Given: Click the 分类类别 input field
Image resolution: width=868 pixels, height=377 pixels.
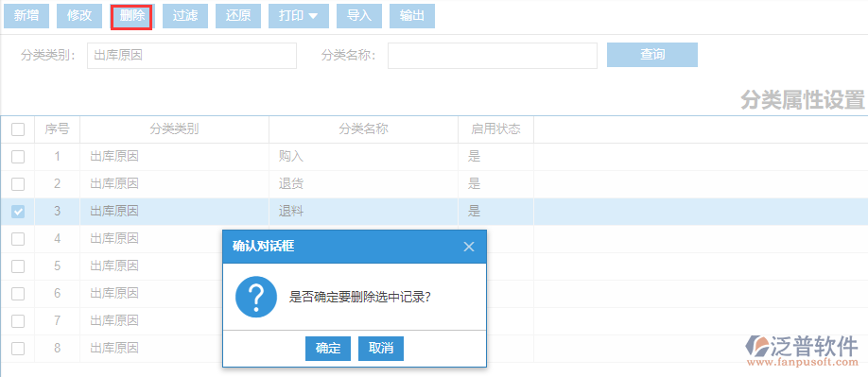Looking at the screenshot, I should tap(192, 56).
